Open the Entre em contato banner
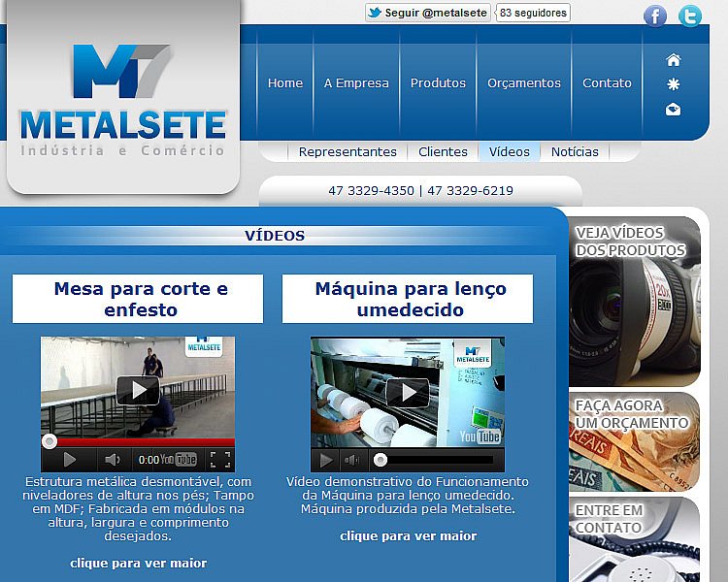Screen dimensions: 728x582 [634, 539]
